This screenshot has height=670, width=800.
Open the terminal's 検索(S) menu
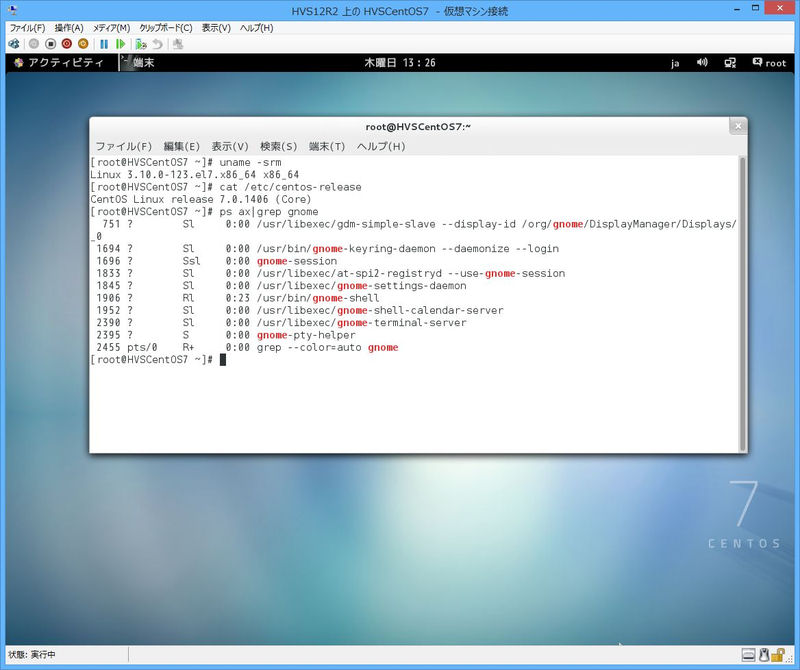[278, 146]
